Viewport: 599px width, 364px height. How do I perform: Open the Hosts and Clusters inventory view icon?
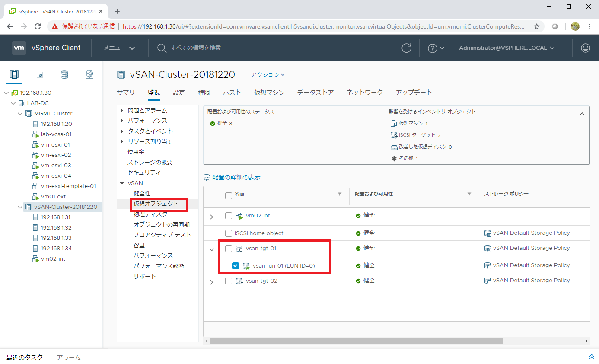[14, 74]
